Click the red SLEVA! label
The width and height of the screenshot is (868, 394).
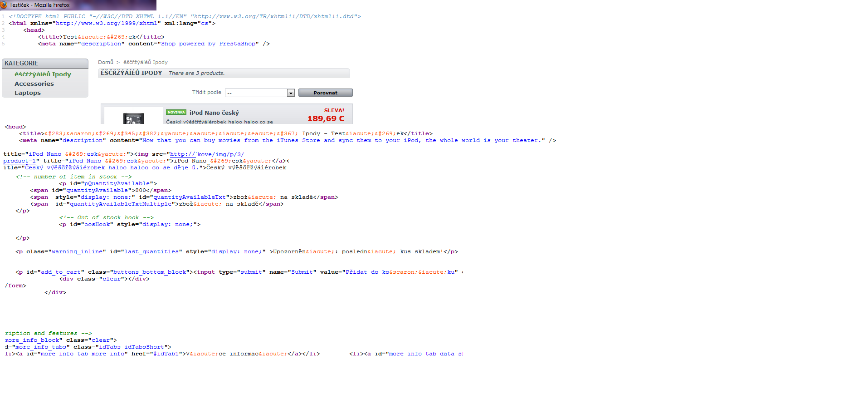[334, 110]
